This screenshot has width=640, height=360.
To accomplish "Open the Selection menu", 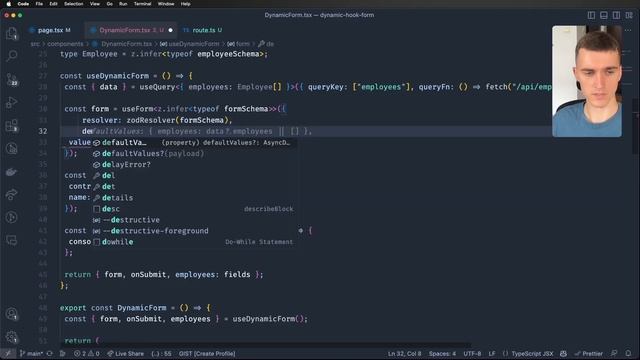I will (73, 4).
